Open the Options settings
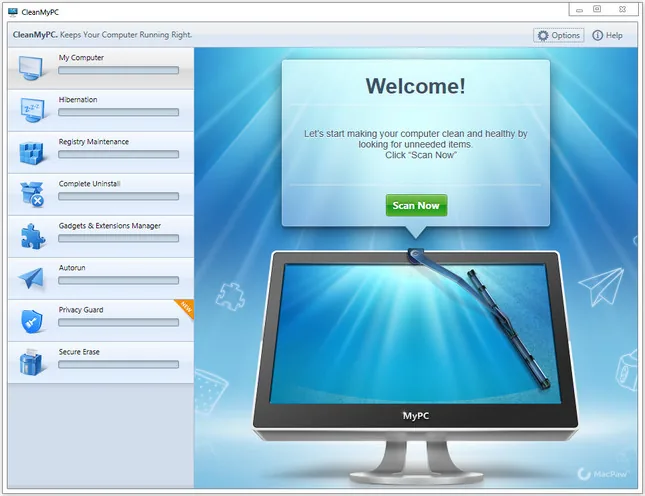 (559, 35)
